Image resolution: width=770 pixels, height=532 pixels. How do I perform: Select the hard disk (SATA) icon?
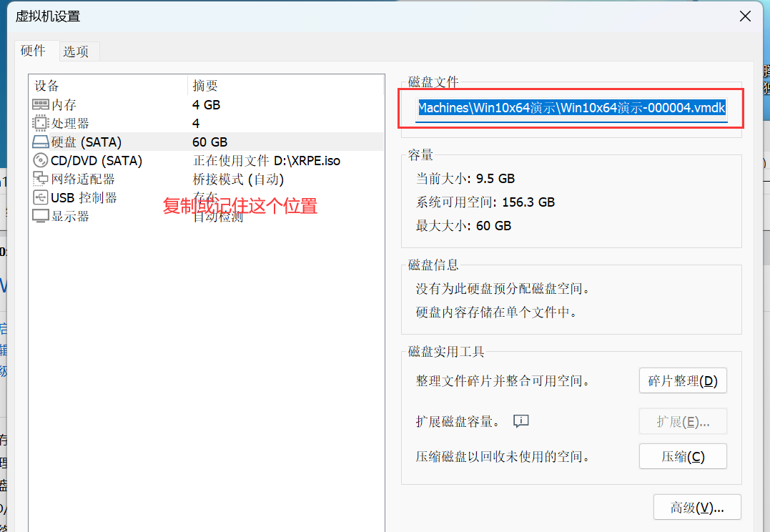(x=41, y=142)
